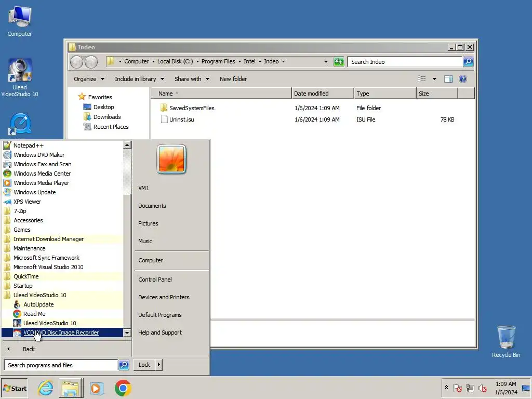
Task: Focus Search programs and files box
Action: point(61,365)
